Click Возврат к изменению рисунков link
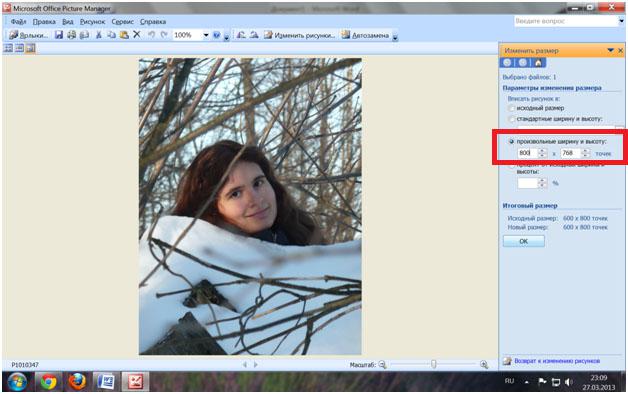The height and width of the screenshot is (394, 628). pyautogui.click(x=557, y=361)
